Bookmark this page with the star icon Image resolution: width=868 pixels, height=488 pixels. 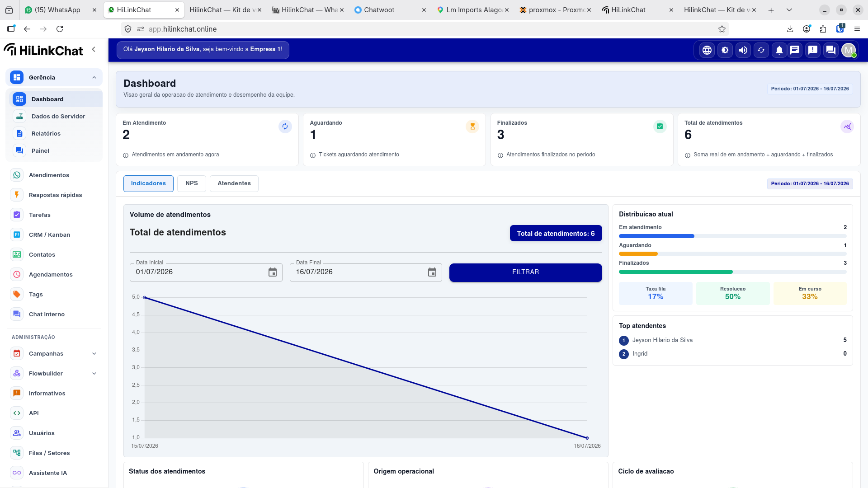coord(722,29)
